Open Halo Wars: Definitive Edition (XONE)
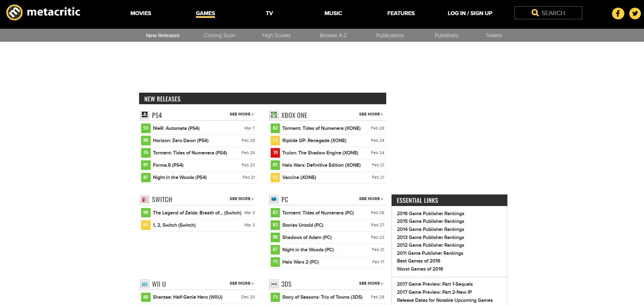The height and width of the screenshot is (305, 644). [321, 165]
